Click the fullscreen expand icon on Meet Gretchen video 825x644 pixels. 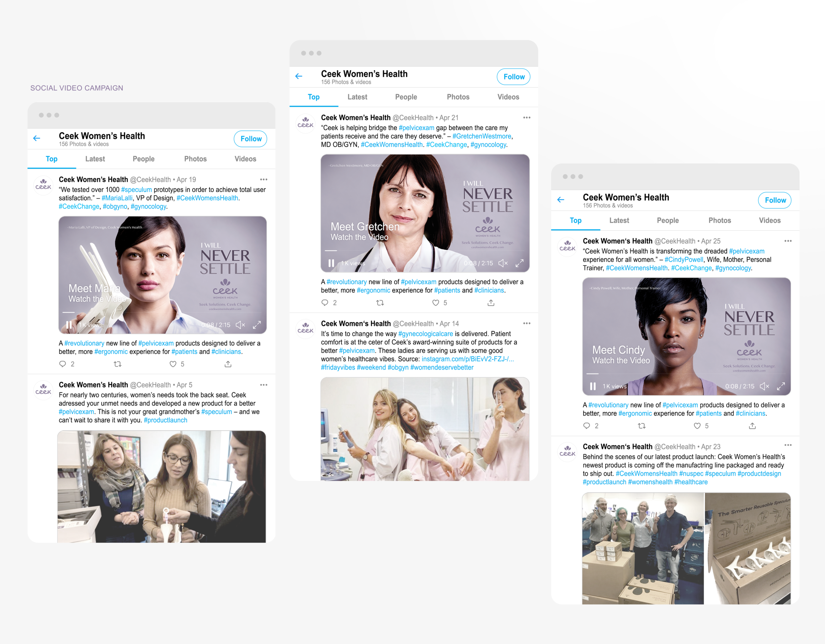[x=520, y=263]
